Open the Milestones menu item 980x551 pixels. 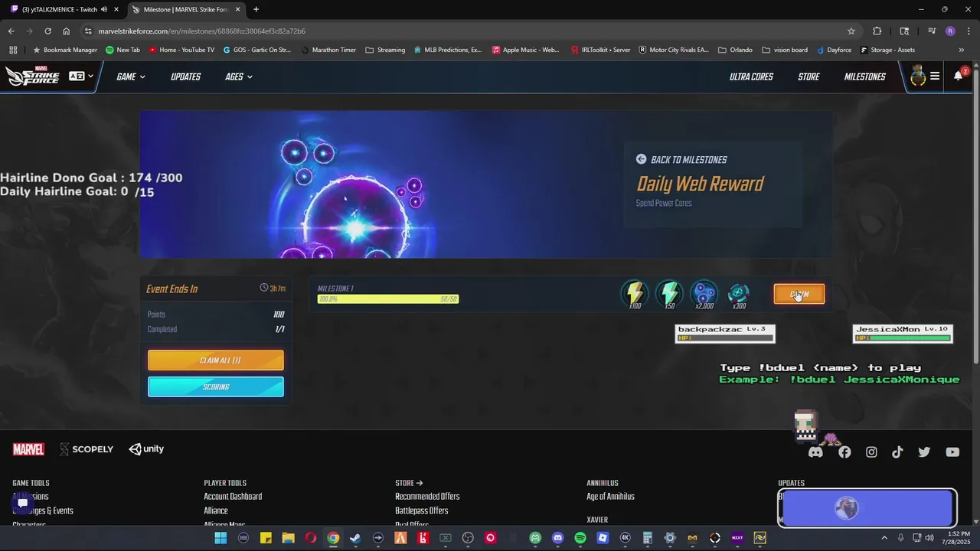(865, 77)
